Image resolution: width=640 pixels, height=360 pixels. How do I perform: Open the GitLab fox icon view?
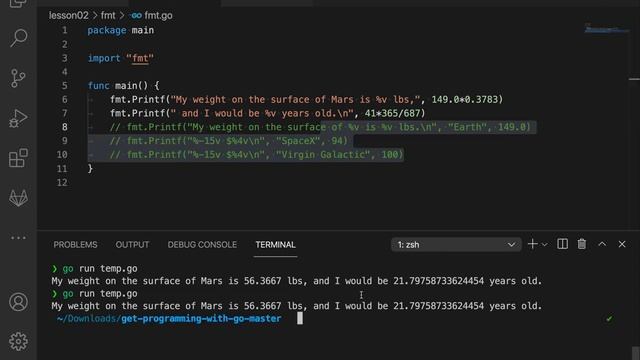[x=18, y=198]
